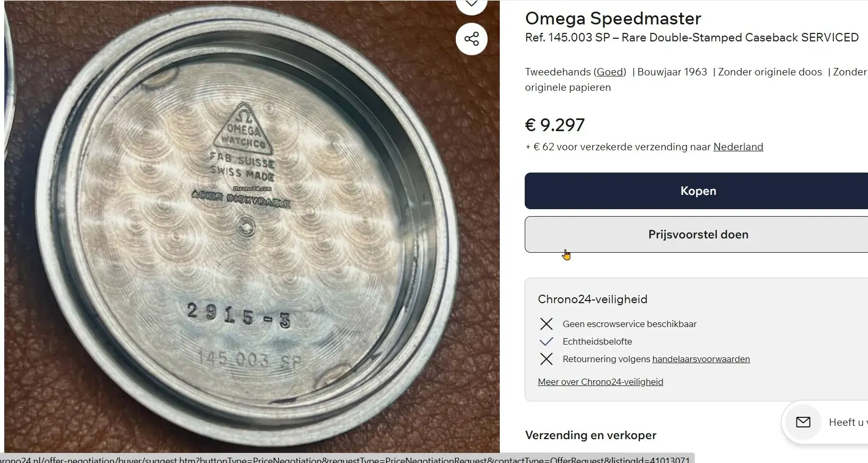Open the handelaarsvoorwaarden link
The image size is (868, 463).
(x=701, y=359)
